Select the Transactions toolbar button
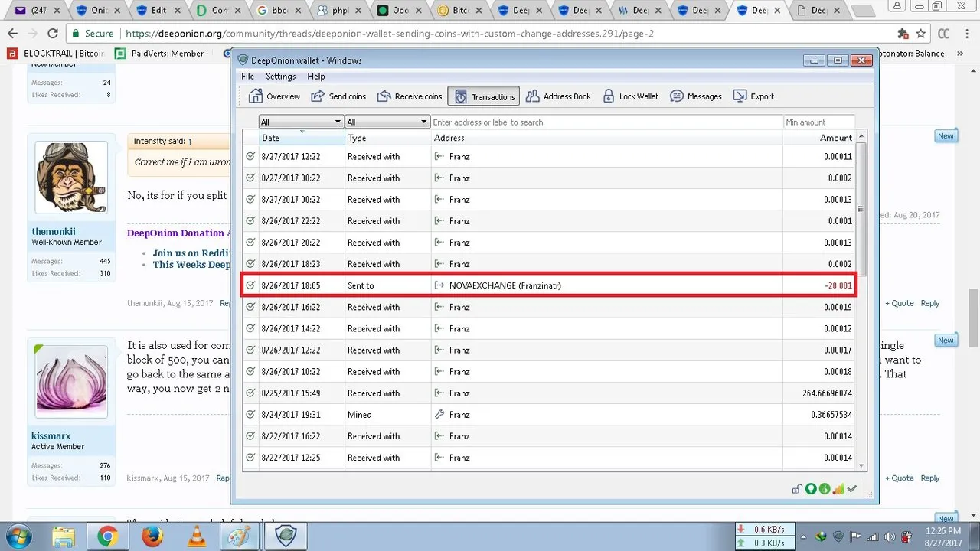The height and width of the screenshot is (551, 980). coord(484,96)
